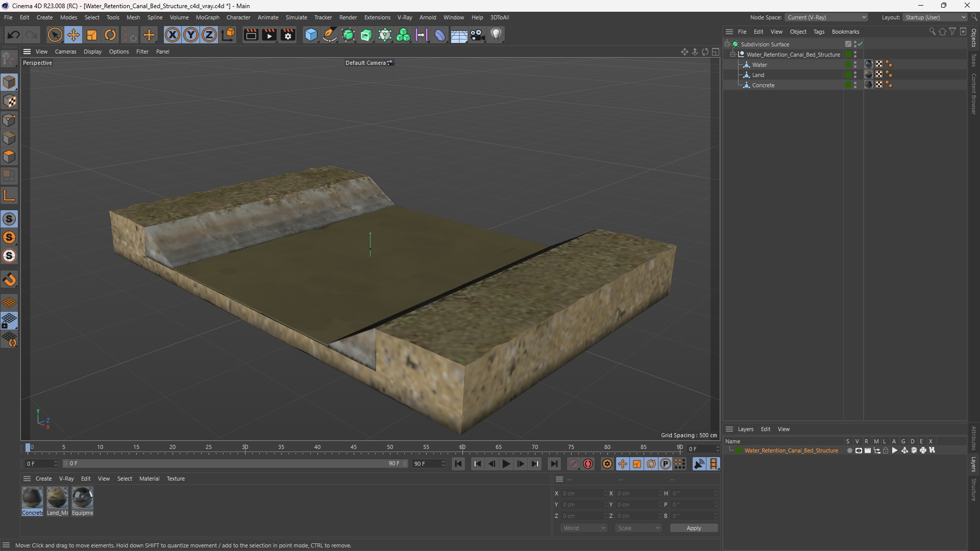Open the Spline Pen tool
The image size is (980, 551).
point(330,35)
